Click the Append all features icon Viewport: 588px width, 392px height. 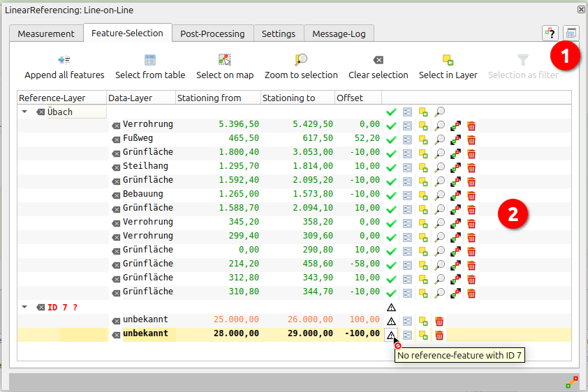(x=64, y=60)
